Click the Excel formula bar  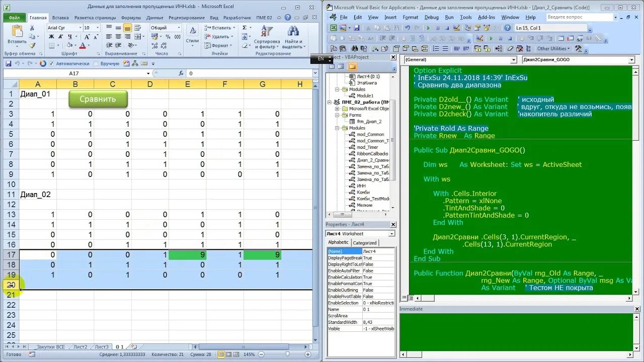tap(249, 73)
